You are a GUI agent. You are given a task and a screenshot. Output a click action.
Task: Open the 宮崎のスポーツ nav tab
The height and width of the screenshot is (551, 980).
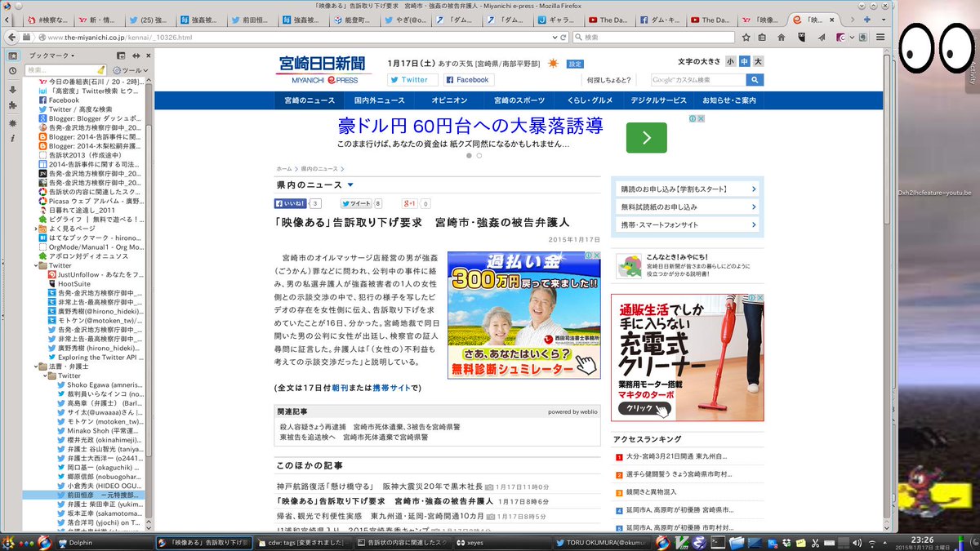(519, 100)
